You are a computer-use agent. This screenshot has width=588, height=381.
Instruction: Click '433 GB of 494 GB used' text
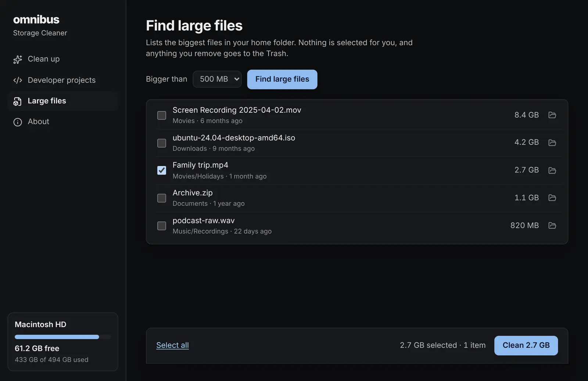click(x=51, y=360)
